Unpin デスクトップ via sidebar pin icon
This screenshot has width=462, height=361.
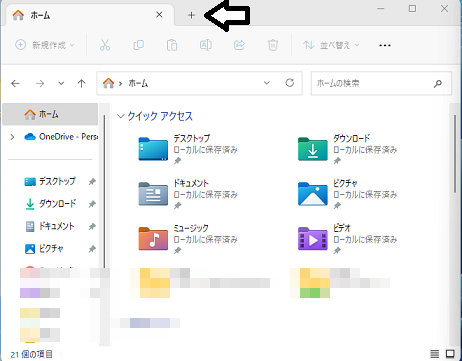pos(92,182)
